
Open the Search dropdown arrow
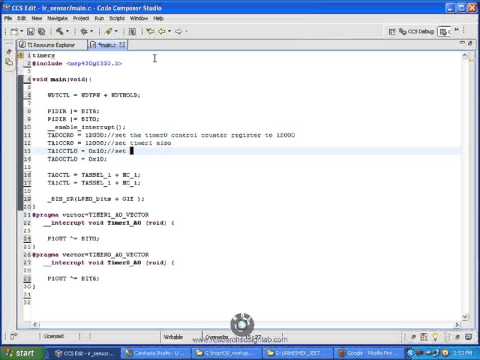[x=116, y=31]
